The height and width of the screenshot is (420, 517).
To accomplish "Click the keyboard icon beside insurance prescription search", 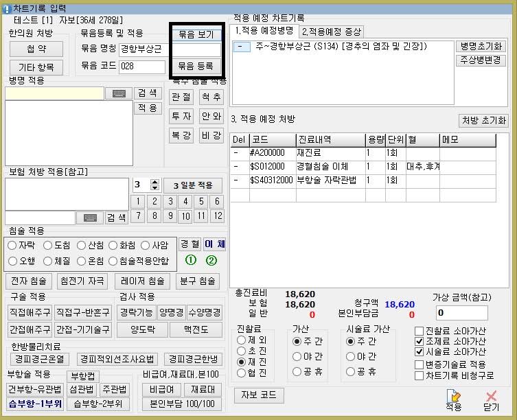I will coord(89,218).
